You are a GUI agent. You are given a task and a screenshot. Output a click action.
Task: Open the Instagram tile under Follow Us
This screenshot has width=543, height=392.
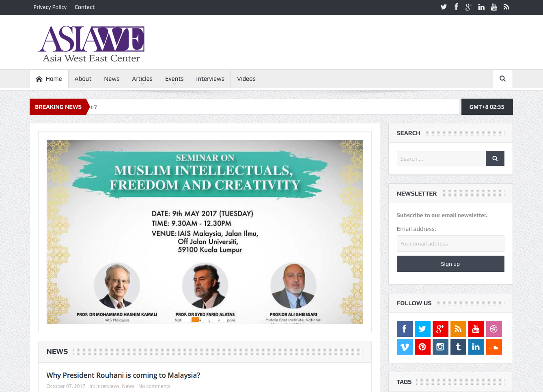tap(440, 347)
